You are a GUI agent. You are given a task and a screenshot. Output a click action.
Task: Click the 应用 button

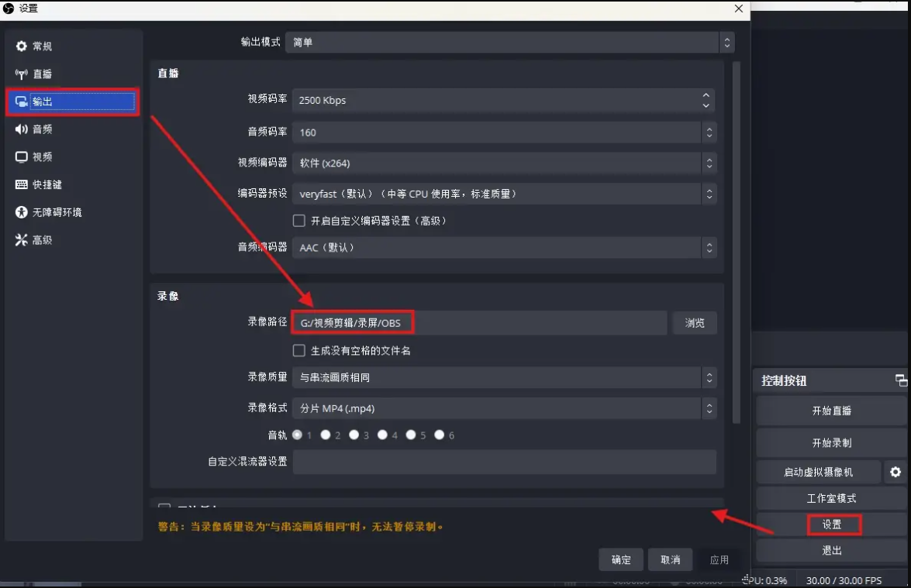pos(719,559)
